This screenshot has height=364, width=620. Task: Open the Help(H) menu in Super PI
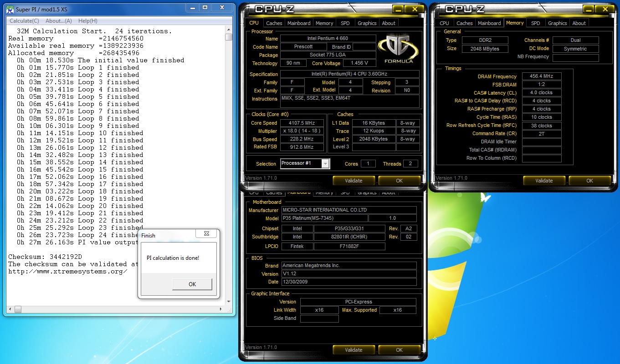[x=88, y=21]
